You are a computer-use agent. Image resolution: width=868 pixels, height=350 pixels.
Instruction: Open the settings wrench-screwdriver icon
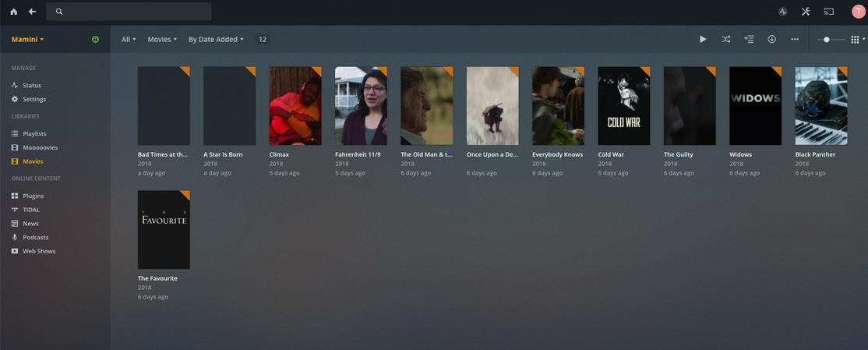pyautogui.click(x=806, y=12)
